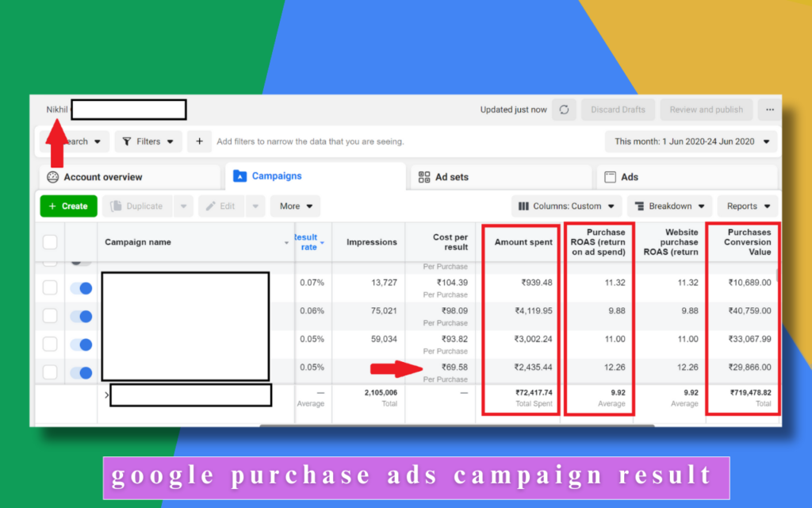The height and width of the screenshot is (508, 812).
Task: Tick the checkbox for the ₹4,119.95 campaign row
Action: point(50,316)
